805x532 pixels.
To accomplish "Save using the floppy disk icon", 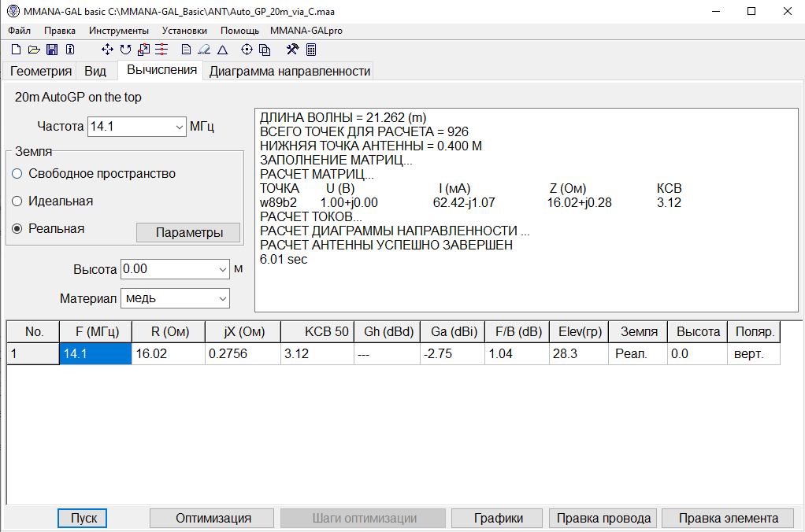I will (52, 50).
